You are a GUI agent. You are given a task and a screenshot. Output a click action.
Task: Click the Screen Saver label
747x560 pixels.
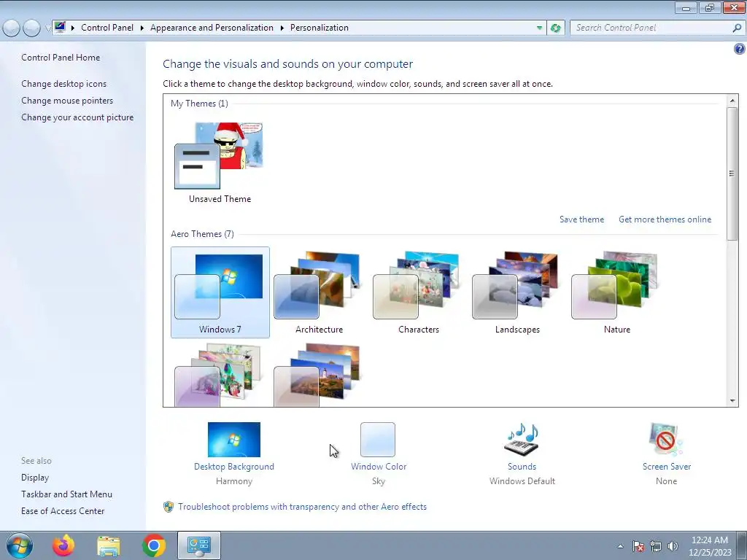coord(666,467)
